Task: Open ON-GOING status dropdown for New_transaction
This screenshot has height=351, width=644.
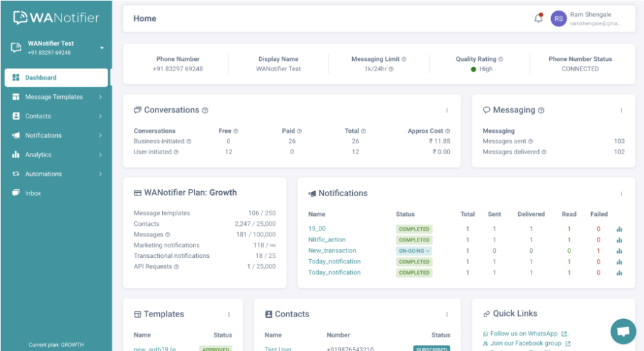Action: pyautogui.click(x=414, y=251)
